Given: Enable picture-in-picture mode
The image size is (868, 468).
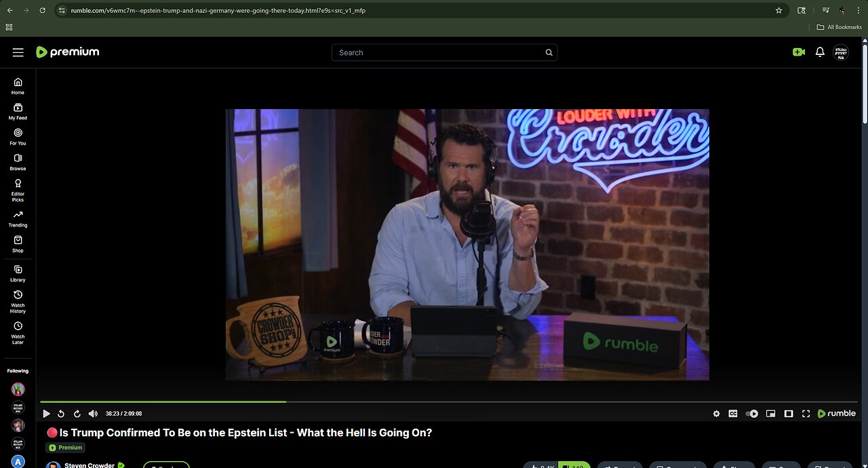Looking at the screenshot, I should click(770, 414).
